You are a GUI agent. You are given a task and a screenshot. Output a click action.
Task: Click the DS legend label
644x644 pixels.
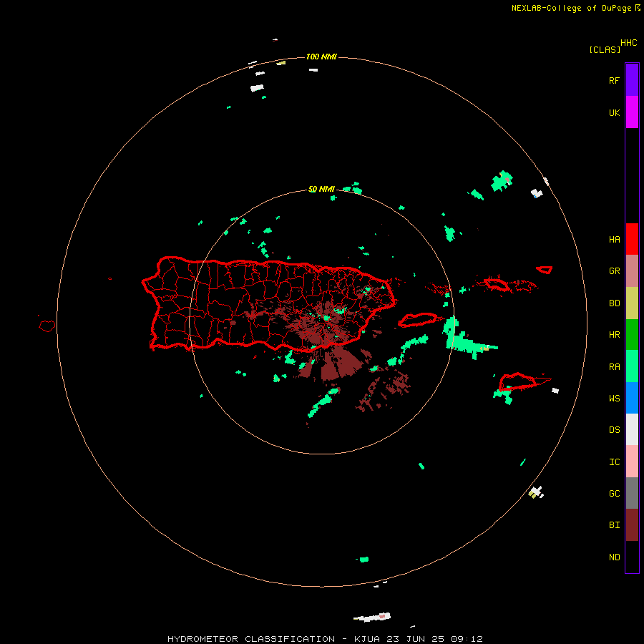614,430
